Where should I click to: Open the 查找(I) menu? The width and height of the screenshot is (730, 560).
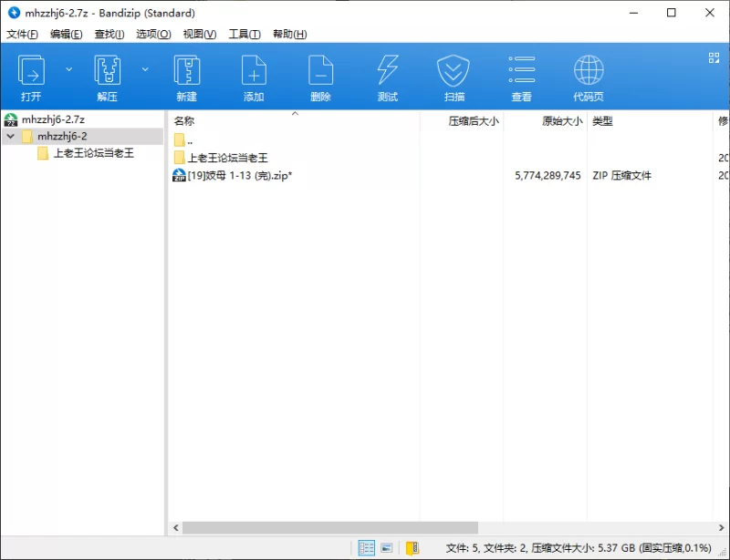[109, 34]
